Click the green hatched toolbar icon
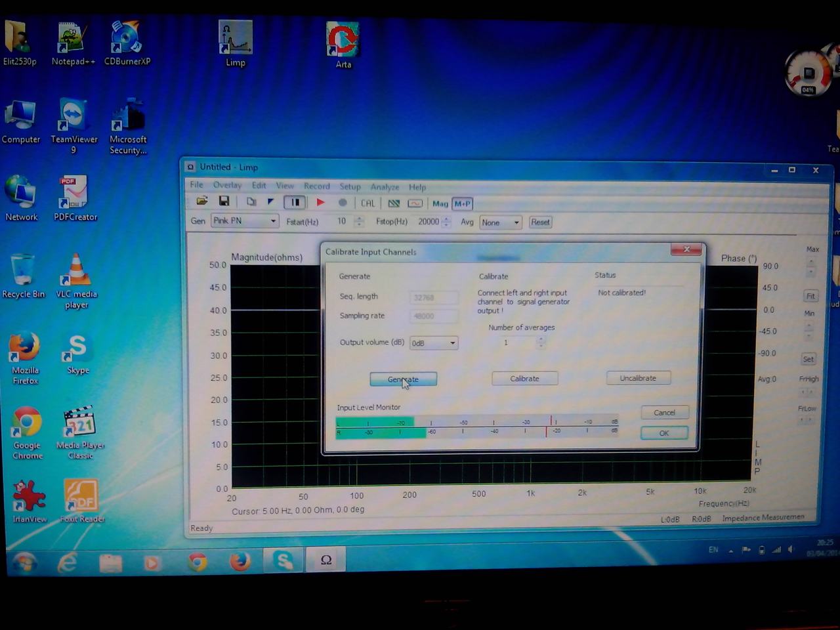The height and width of the screenshot is (630, 840). click(394, 203)
